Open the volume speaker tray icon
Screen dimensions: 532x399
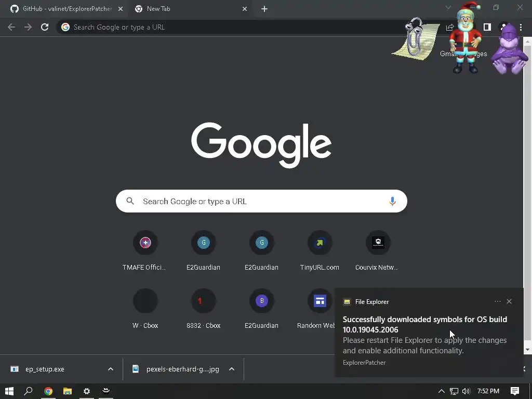(466, 391)
